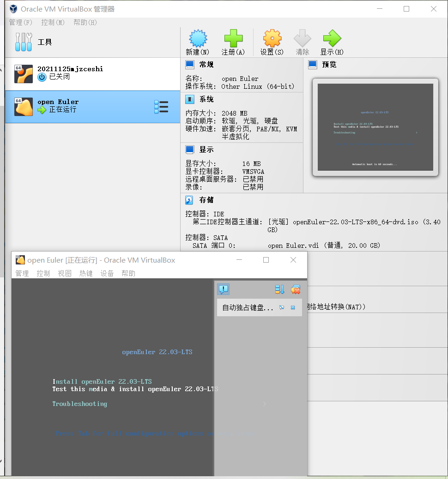
Task: Select the Troubleshooting boot entry
Action: coord(79,404)
